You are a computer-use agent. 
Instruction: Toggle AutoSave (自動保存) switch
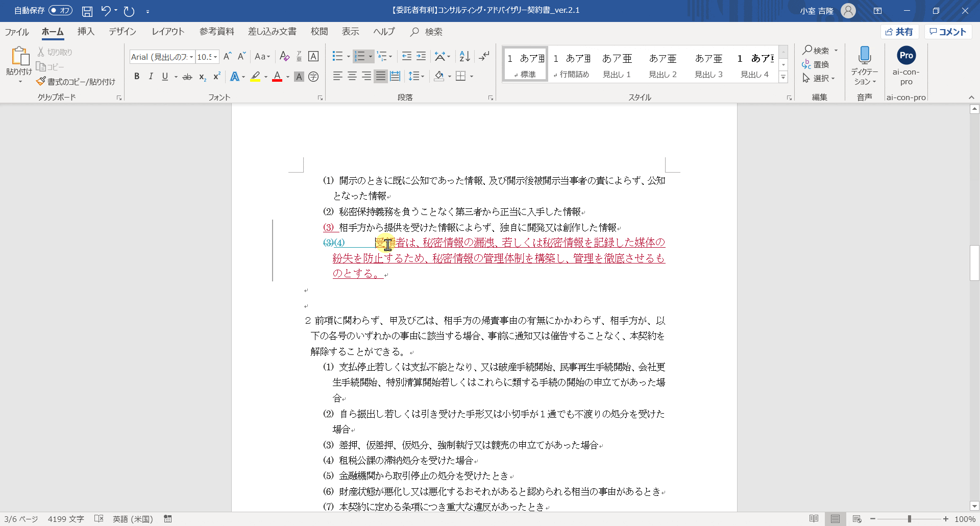(61, 10)
